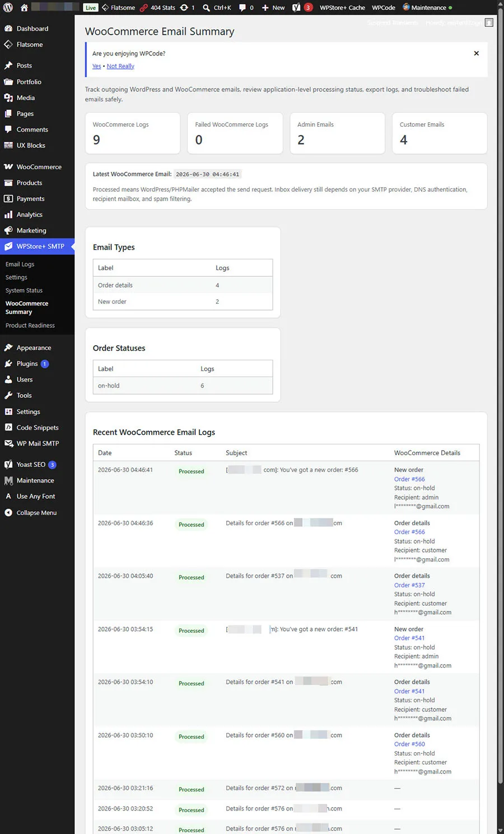Open WPStore+ Cache menu
The width and height of the screenshot is (504, 834).
coord(342,8)
